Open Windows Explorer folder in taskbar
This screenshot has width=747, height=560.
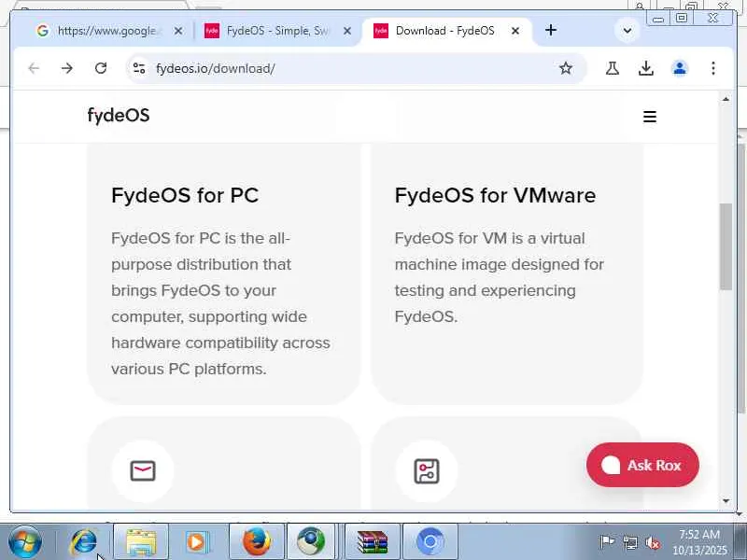(141, 542)
